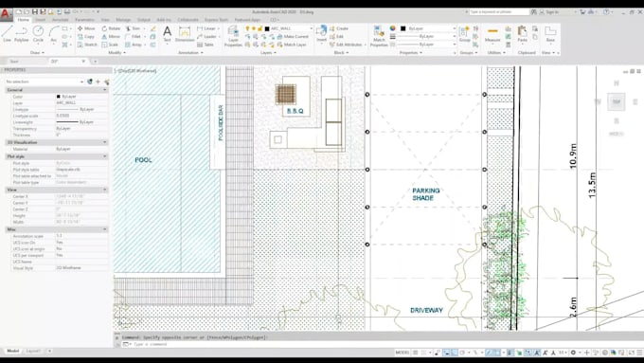
Task: Open the lineweight ByLayer dropdown in ribbon
Action: tap(428, 36)
